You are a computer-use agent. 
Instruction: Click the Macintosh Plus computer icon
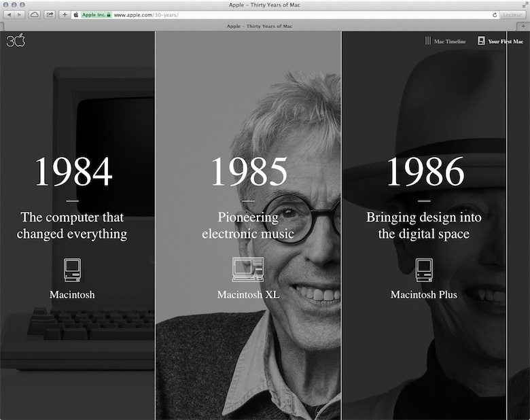[x=424, y=270]
